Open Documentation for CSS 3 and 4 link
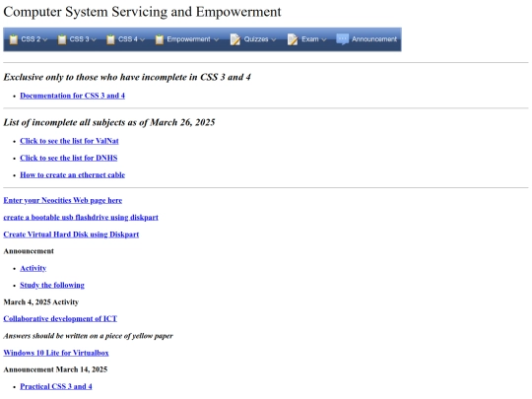The height and width of the screenshot is (399, 532). click(72, 96)
